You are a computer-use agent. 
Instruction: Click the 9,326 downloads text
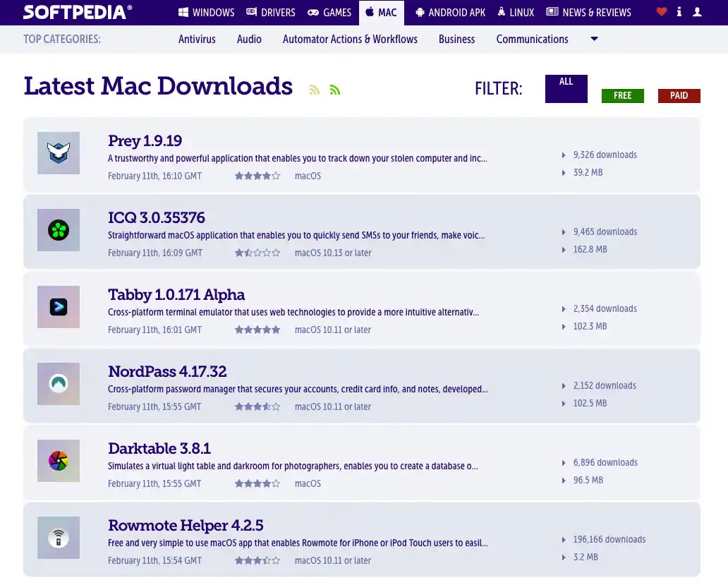tap(605, 155)
